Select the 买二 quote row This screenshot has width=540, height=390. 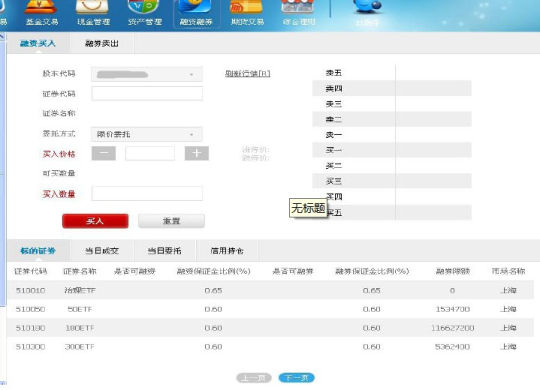392,166
